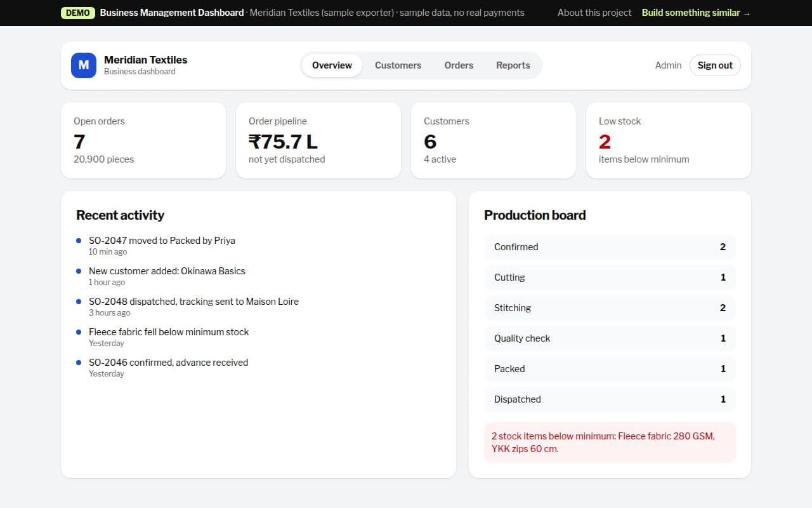The width and height of the screenshot is (812, 508).
Task: Follow the Build something similar link
Action: point(696,13)
